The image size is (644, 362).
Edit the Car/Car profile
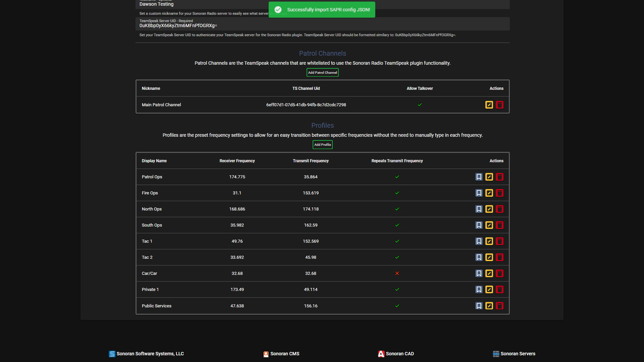489,274
